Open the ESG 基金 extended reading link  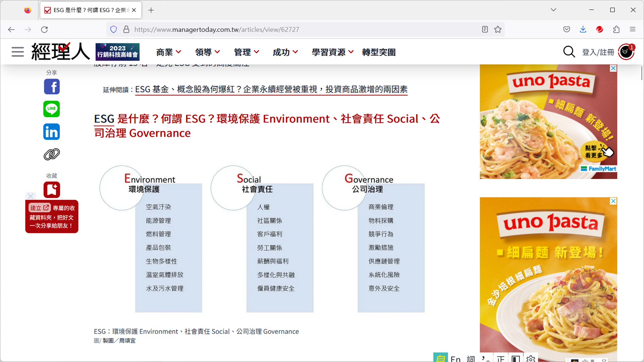tap(271, 89)
